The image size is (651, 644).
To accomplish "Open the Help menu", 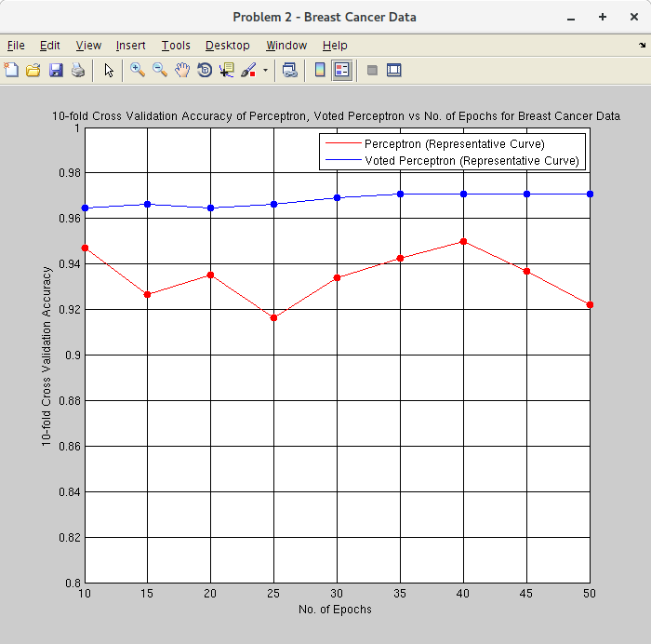I will tap(335, 46).
